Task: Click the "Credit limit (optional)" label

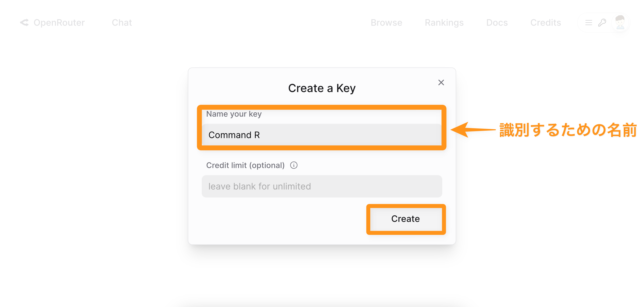Action: point(245,165)
